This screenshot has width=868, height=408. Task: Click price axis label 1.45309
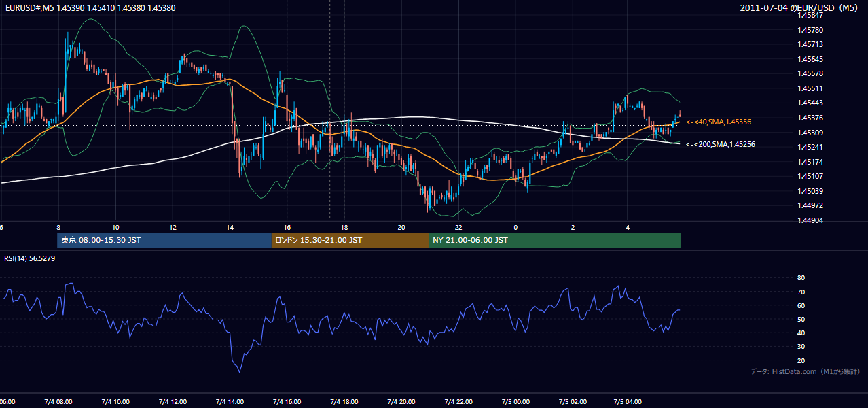point(810,133)
